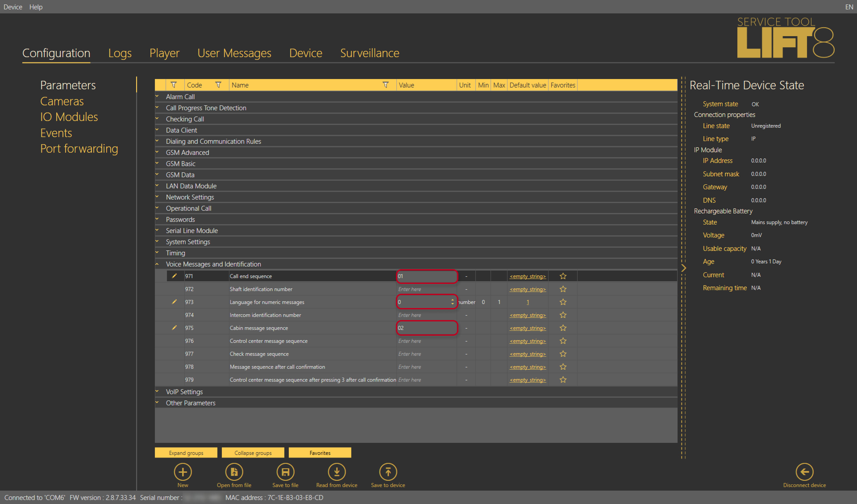Click the pencil edit icon on row 971
The width and height of the screenshot is (857, 504).
(x=174, y=276)
